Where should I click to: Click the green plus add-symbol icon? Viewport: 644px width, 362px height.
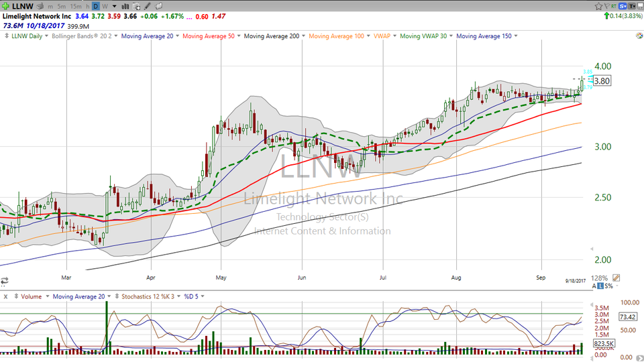point(5,6)
